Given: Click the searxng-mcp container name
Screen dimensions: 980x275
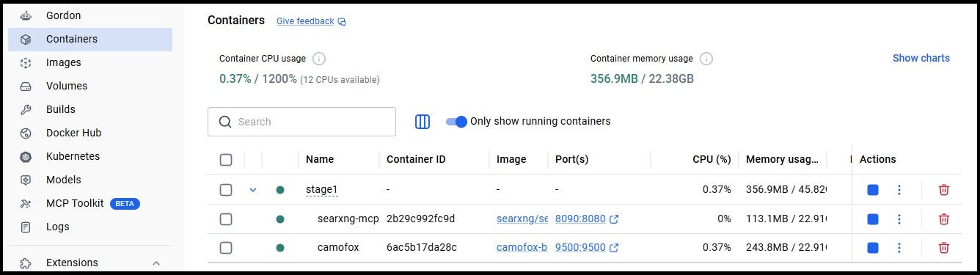Looking at the screenshot, I should [348, 219].
